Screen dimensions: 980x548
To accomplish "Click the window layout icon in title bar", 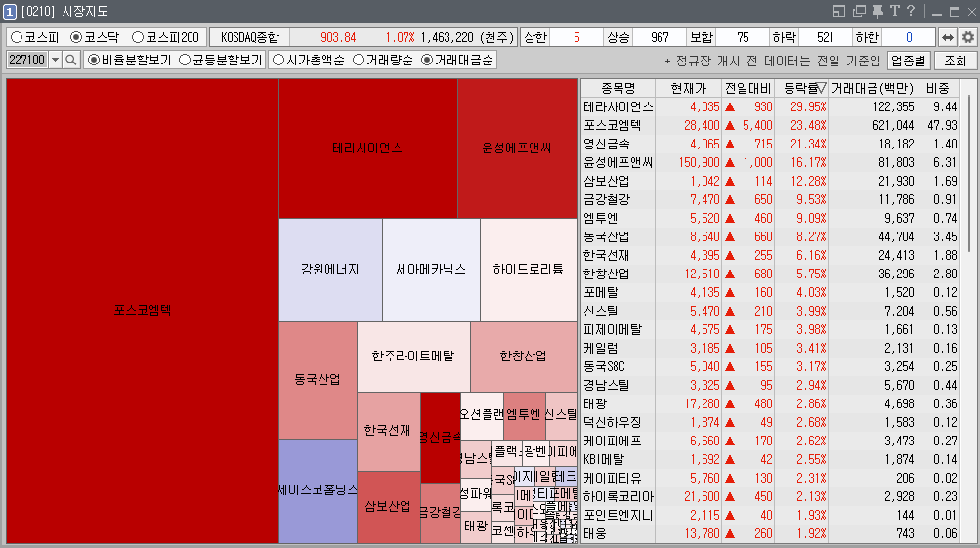I will click(839, 11).
